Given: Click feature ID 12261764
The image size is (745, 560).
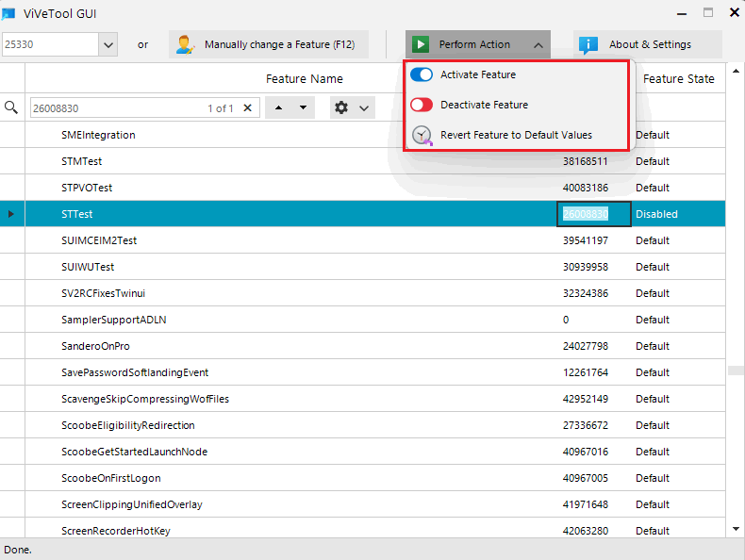Looking at the screenshot, I should click(586, 372).
